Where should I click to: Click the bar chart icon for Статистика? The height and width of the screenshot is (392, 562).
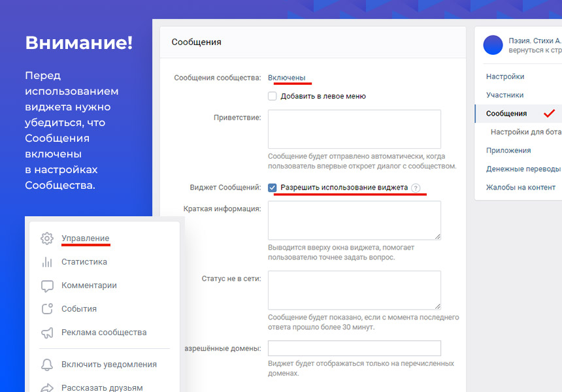click(47, 262)
